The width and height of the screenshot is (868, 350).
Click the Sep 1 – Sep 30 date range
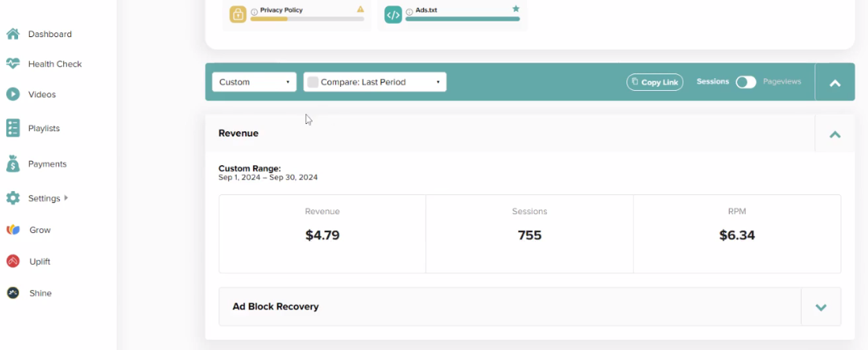[x=268, y=178]
